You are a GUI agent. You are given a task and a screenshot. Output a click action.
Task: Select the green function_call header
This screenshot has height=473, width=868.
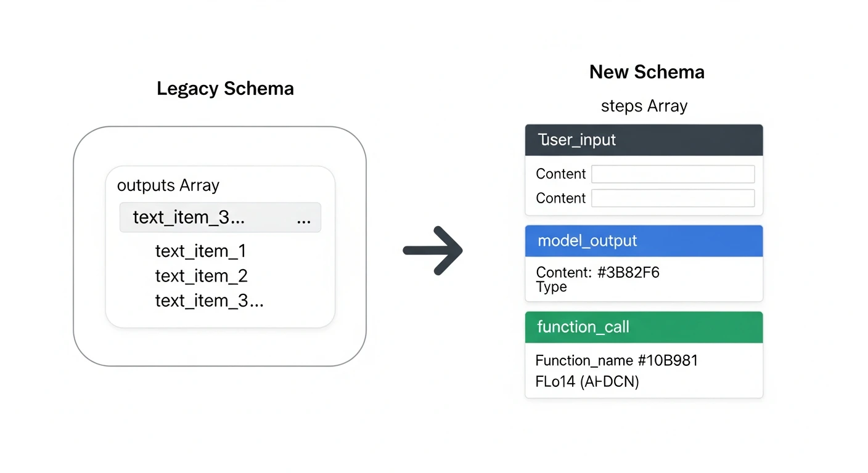coord(644,327)
